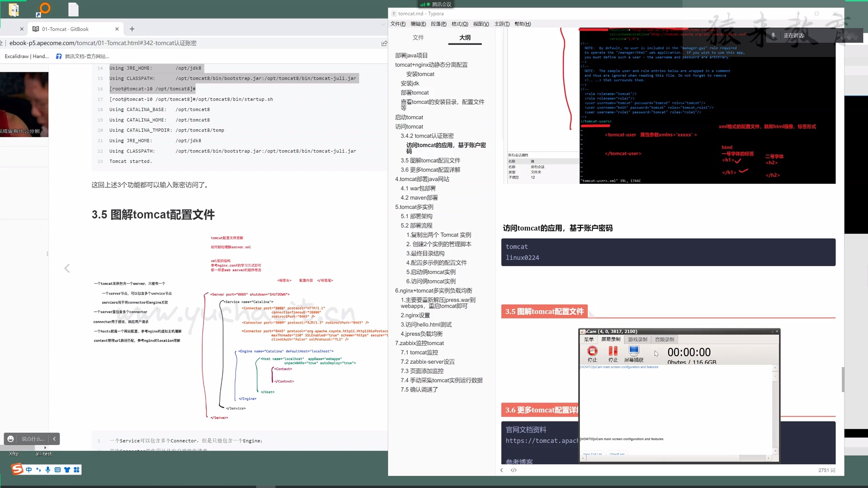Screen dimensions: 868x488
Task: Collapse the meeting chat panel with its left arrow
Action: point(54,439)
